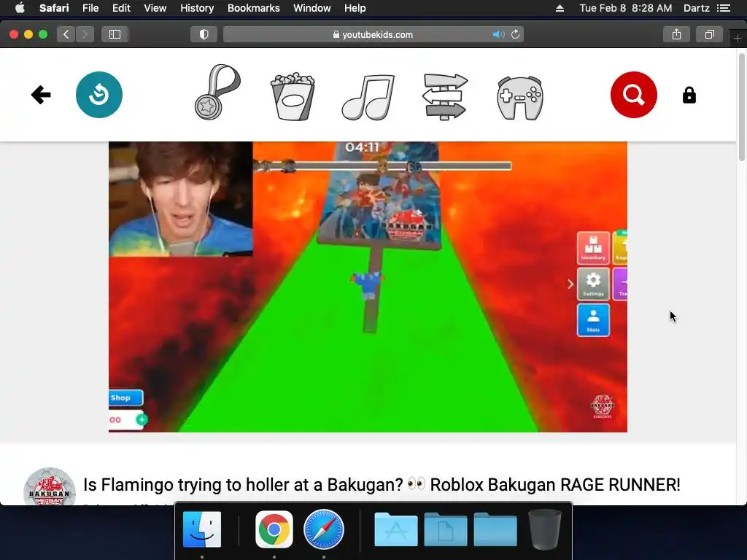Open the red search button
This screenshot has height=560, width=747.
(x=634, y=95)
